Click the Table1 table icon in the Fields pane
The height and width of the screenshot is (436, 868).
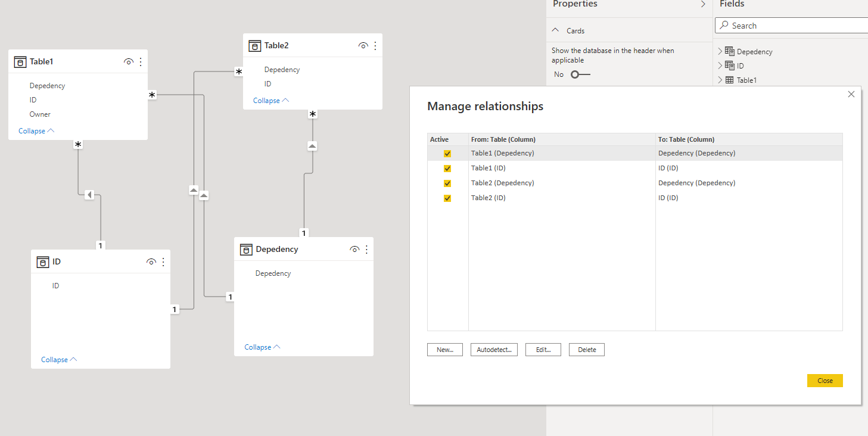729,80
